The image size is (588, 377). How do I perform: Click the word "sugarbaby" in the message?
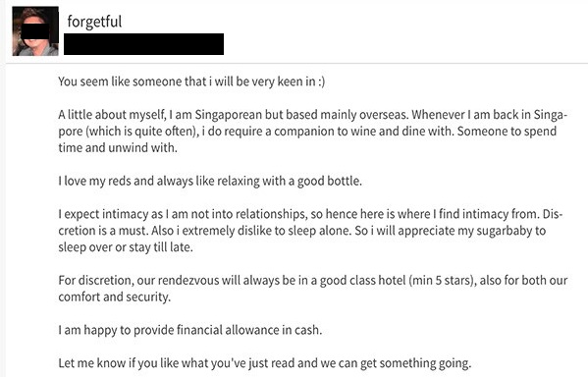point(498,231)
